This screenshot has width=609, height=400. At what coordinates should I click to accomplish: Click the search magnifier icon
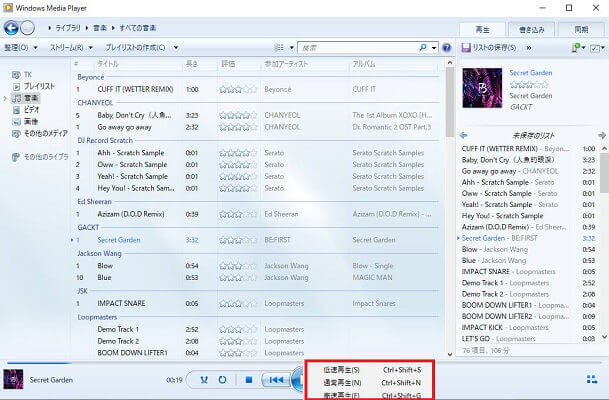423,47
